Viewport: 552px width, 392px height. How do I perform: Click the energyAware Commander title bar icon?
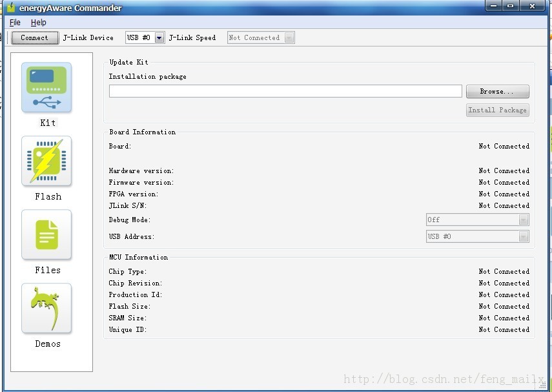tap(11, 7)
